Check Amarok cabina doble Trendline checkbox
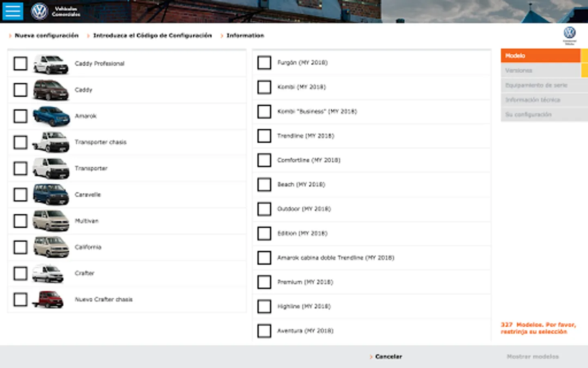This screenshot has height=368, width=588. point(264,258)
